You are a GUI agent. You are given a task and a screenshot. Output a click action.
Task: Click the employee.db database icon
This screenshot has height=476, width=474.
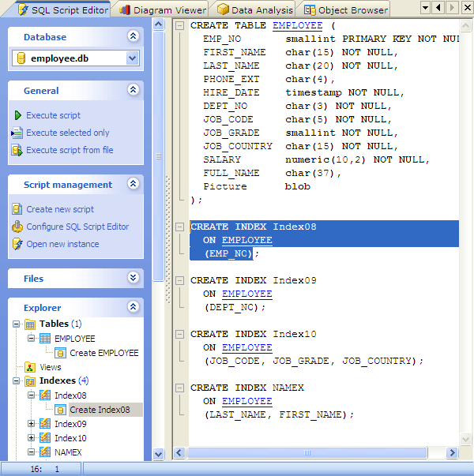pyautogui.click(x=21, y=58)
